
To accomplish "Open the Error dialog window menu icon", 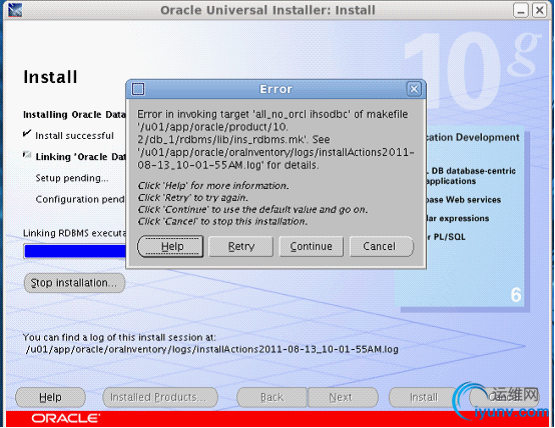I will tap(138, 89).
